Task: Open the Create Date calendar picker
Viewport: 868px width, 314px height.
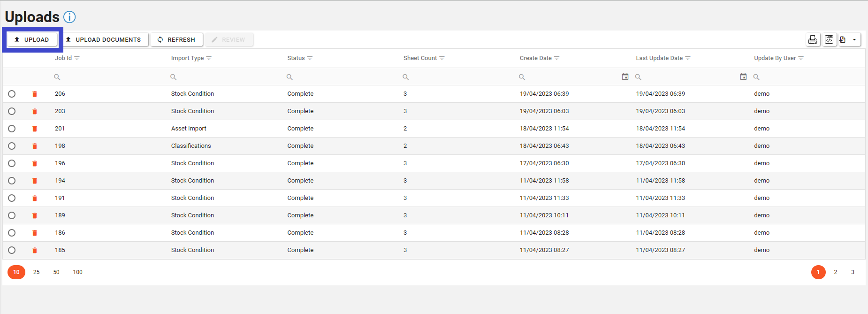Action: click(x=625, y=77)
